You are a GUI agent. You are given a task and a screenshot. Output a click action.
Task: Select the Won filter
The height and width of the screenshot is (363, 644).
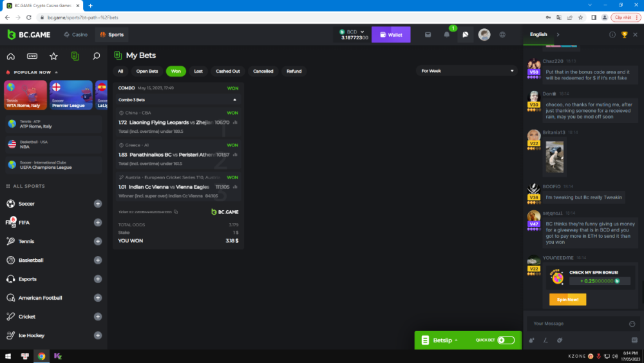click(x=176, y=72)
